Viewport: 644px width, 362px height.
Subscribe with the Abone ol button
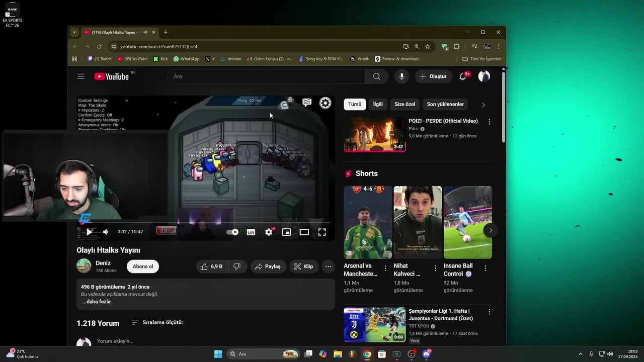[x=143, y=266]
